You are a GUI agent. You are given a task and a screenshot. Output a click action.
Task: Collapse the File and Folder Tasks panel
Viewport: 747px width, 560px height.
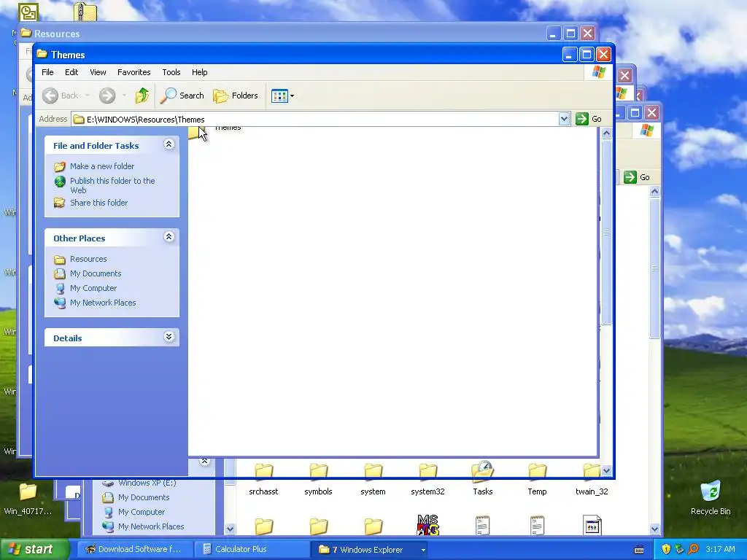tap(169, 144)
